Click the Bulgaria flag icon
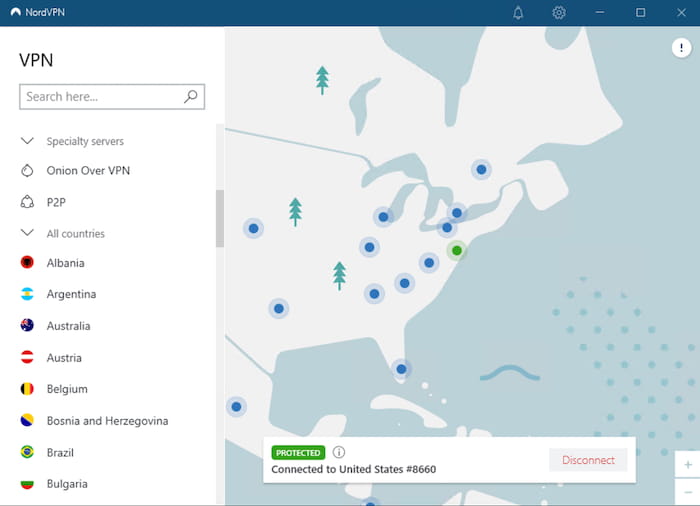700x506 pixels. [x=27, y=484]
